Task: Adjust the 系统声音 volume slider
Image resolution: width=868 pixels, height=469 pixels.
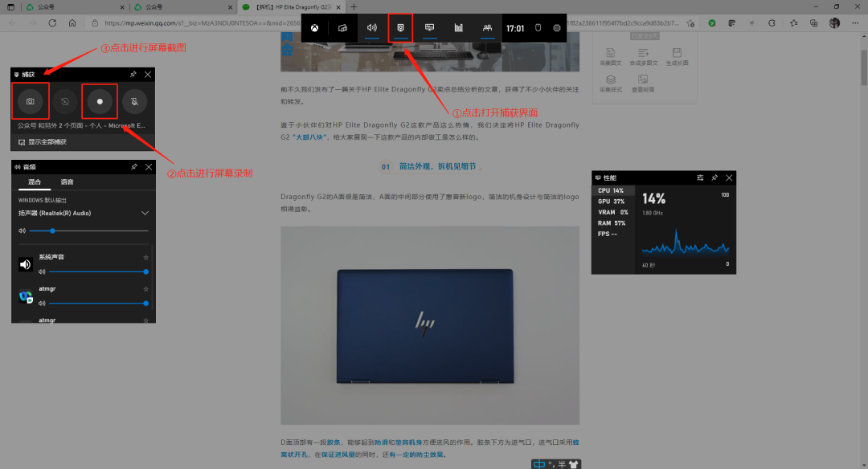Action: coord(98,271)
